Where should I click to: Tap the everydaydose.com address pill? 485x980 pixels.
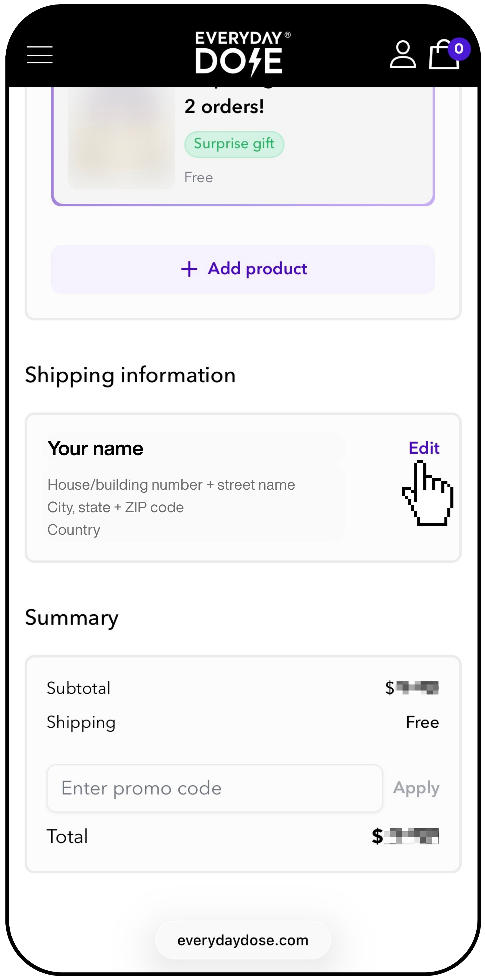coord(243,940)
